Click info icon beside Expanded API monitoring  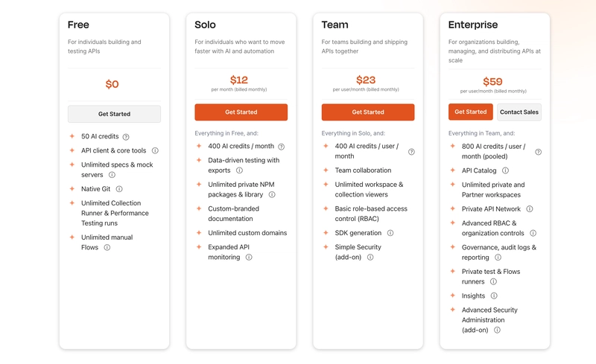(x=249, y=258)
